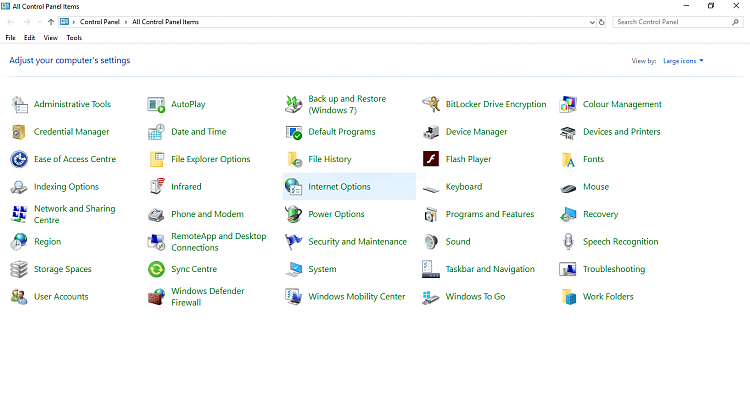Focus the Search Control Panel field
The image size is (750, 400).
pos(678,22)
